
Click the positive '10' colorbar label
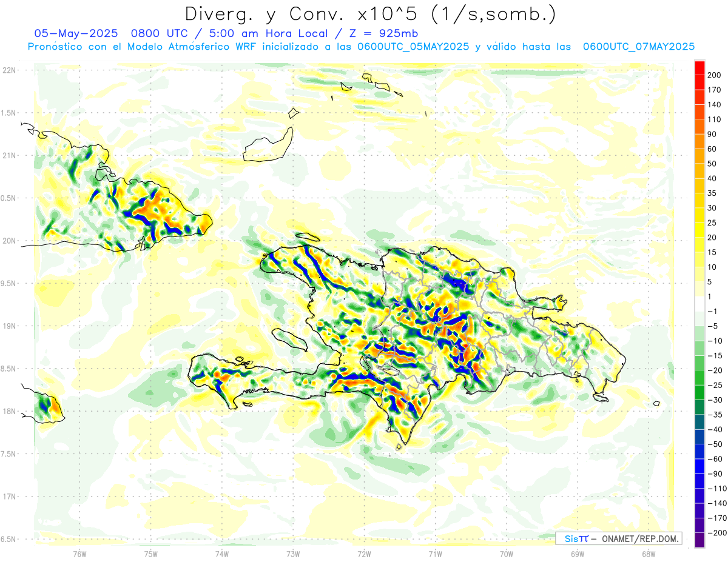(712, 267)
